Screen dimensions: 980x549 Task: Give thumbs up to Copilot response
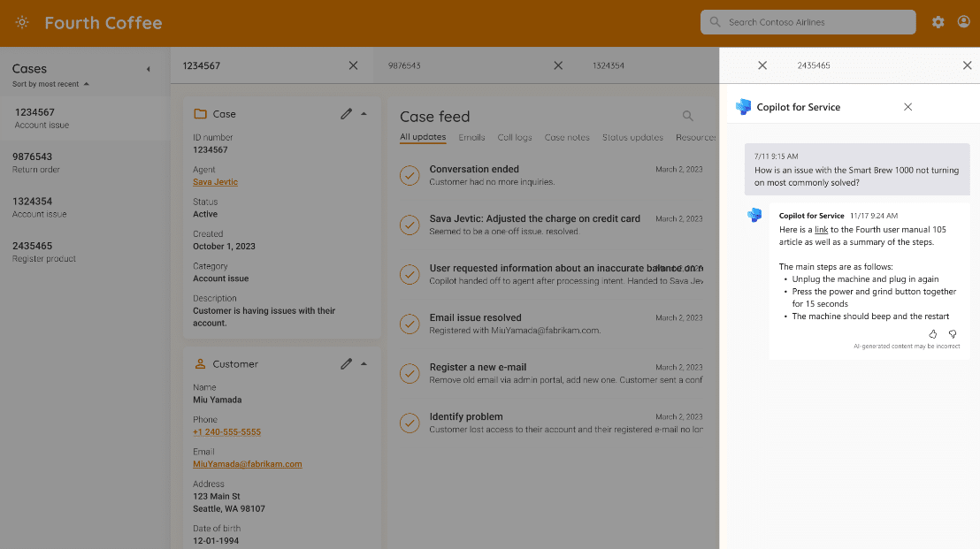(932, 334)
